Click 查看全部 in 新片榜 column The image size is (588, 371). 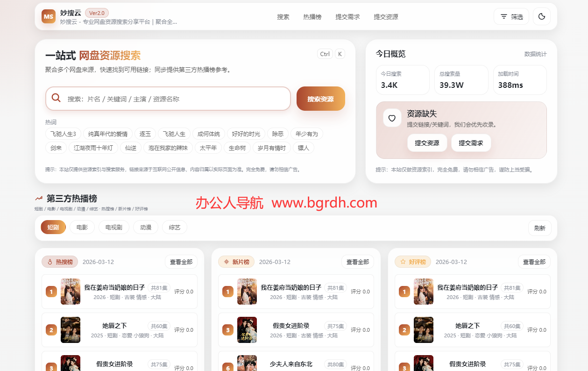point(358,262)
